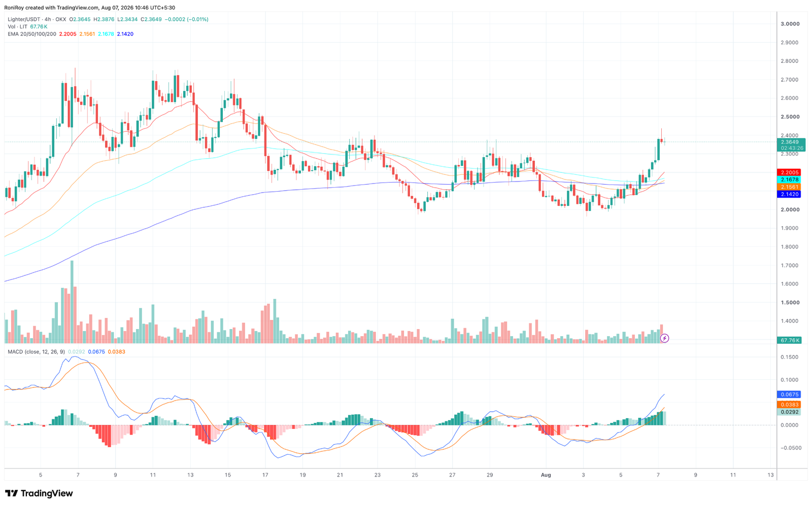
Task: Click the 67.76K volume axis label
Action: [x=789, y=340]
